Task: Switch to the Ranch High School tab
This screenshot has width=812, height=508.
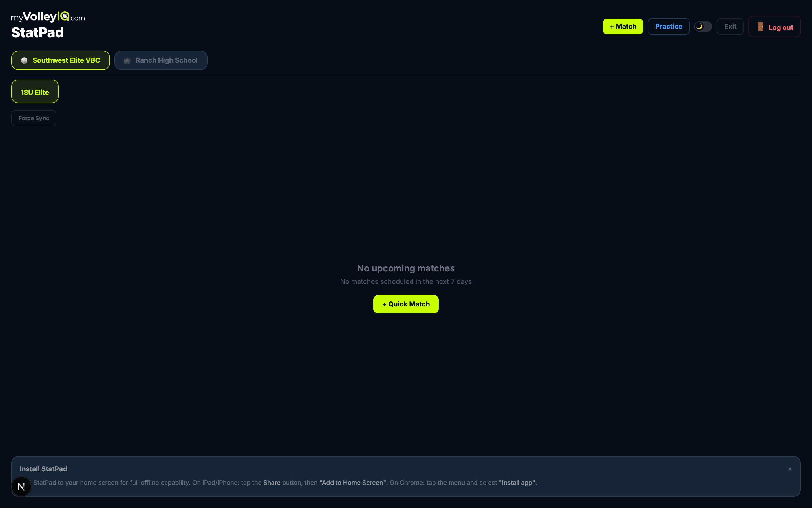Action: pyautogui.click(x=161, y=60)
